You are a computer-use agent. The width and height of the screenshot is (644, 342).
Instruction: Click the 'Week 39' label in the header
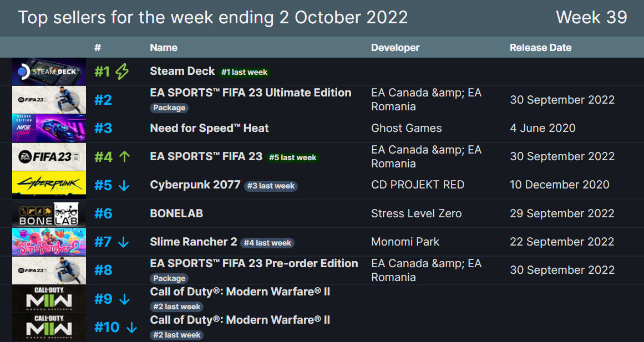coord(592,17)
